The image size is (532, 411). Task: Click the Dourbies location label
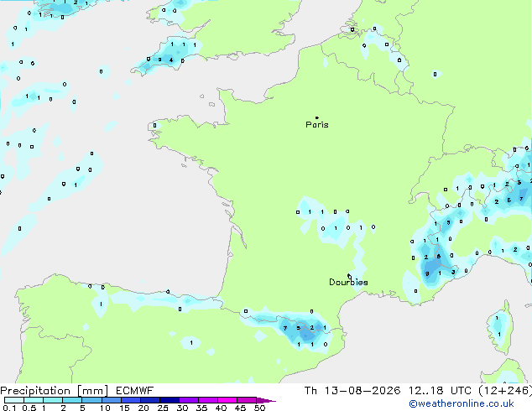click(348, 282)
